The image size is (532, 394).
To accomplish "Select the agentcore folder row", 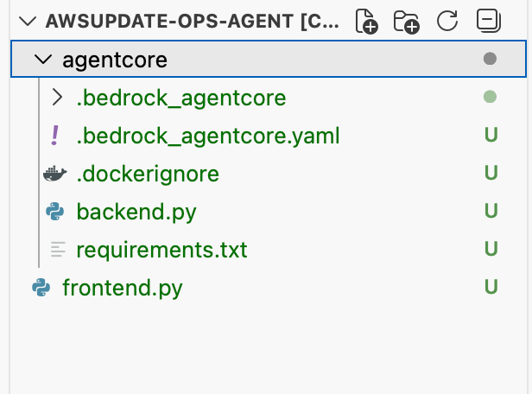I will coord(259,60).
